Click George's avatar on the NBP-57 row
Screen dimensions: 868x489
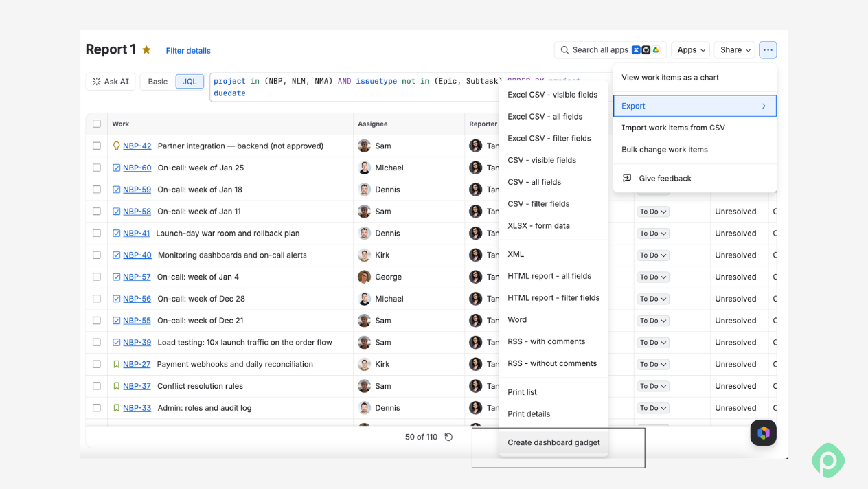pos(364,277)
